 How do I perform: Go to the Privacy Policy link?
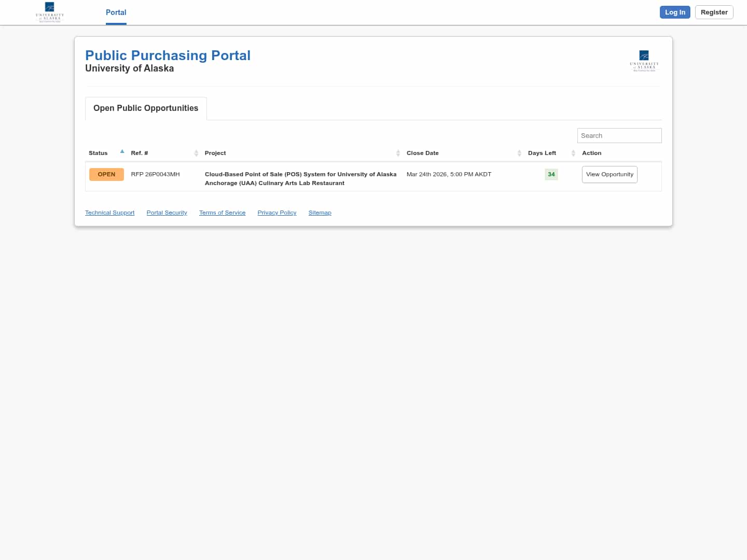[276, 213]
